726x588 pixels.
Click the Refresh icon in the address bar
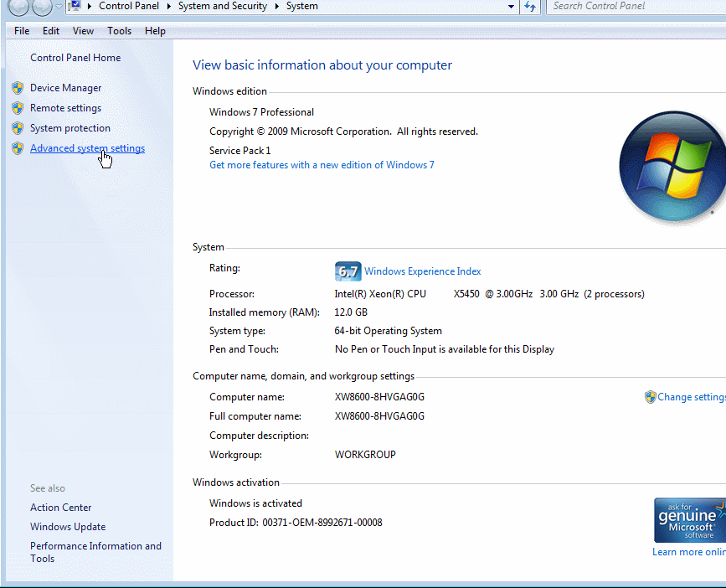point(531,7)
